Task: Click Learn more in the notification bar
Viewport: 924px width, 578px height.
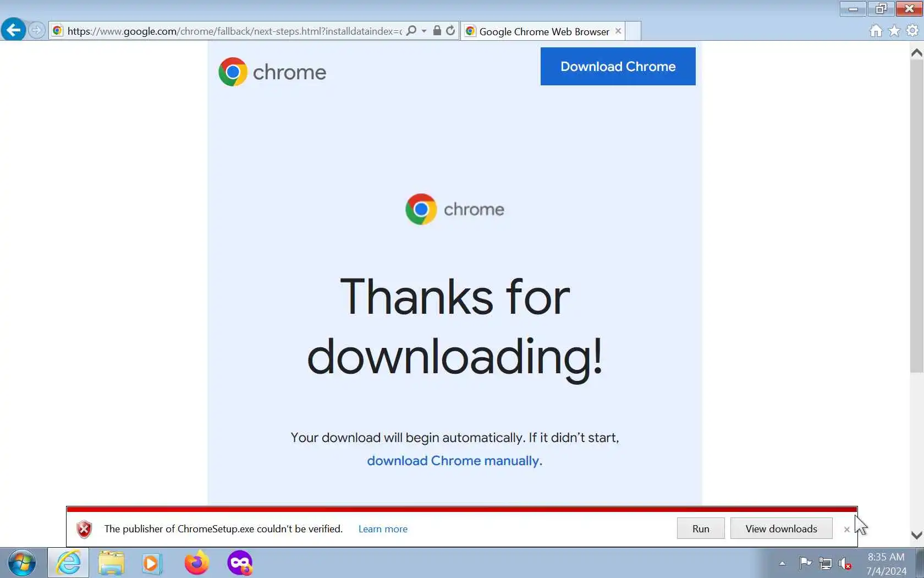Action: [383, 529]
